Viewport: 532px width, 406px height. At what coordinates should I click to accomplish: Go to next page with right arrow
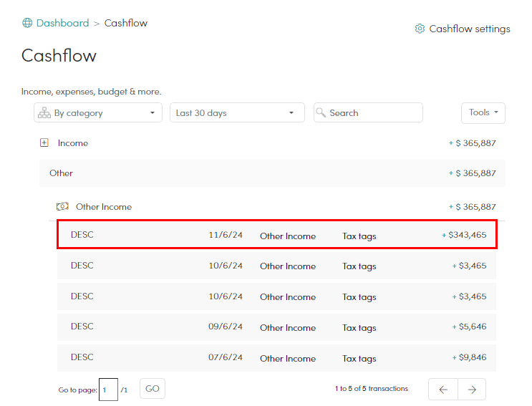(472, 390)
